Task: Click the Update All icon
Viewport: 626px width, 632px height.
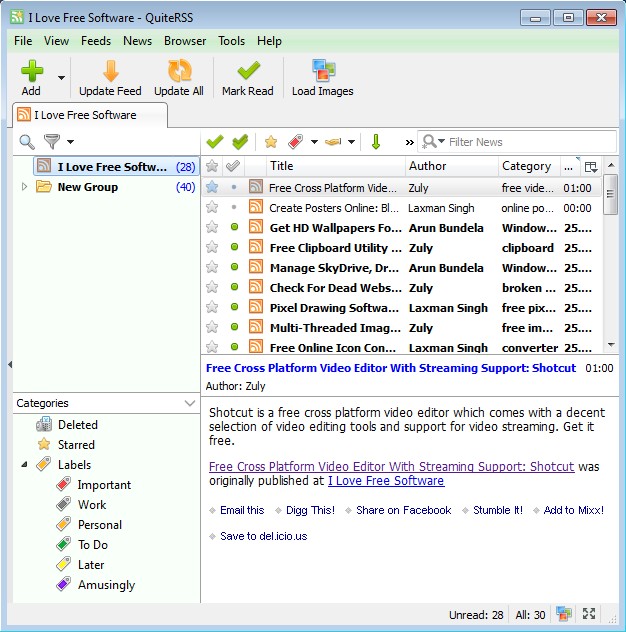Action: coord(179,71)
